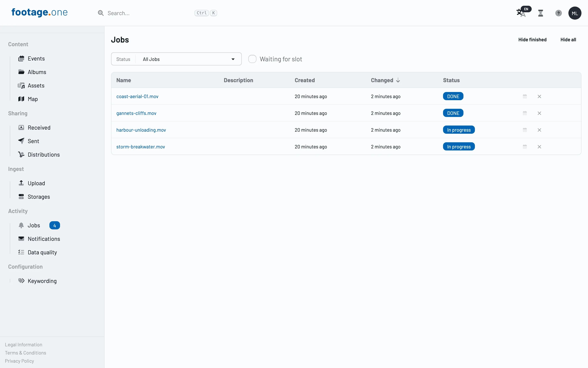Open Map in the sidebar
The width and height of the screenshot is (588, 368).
pos(28,99)
